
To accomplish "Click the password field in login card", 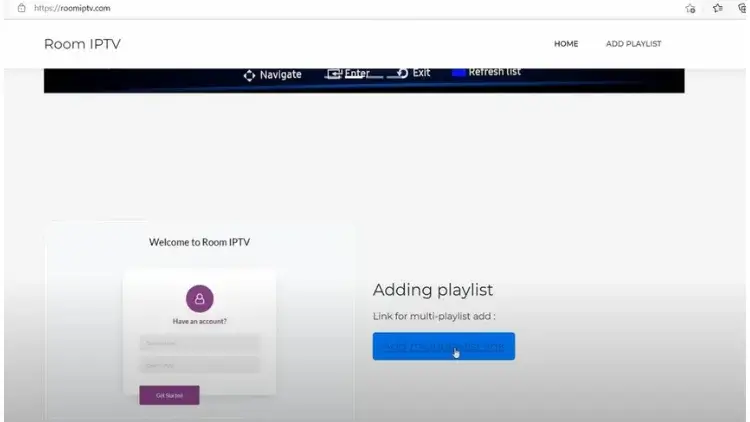I will point(199,366).
